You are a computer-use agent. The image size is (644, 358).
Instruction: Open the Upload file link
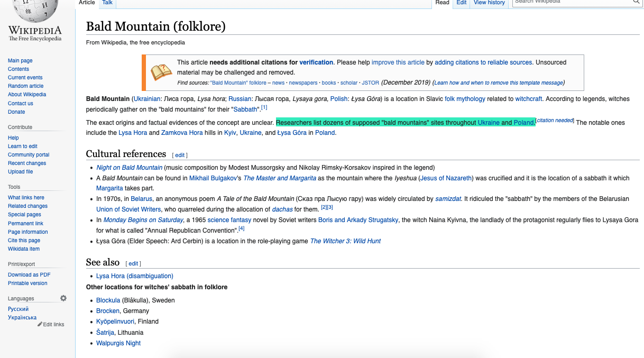[x=21, y=172]
